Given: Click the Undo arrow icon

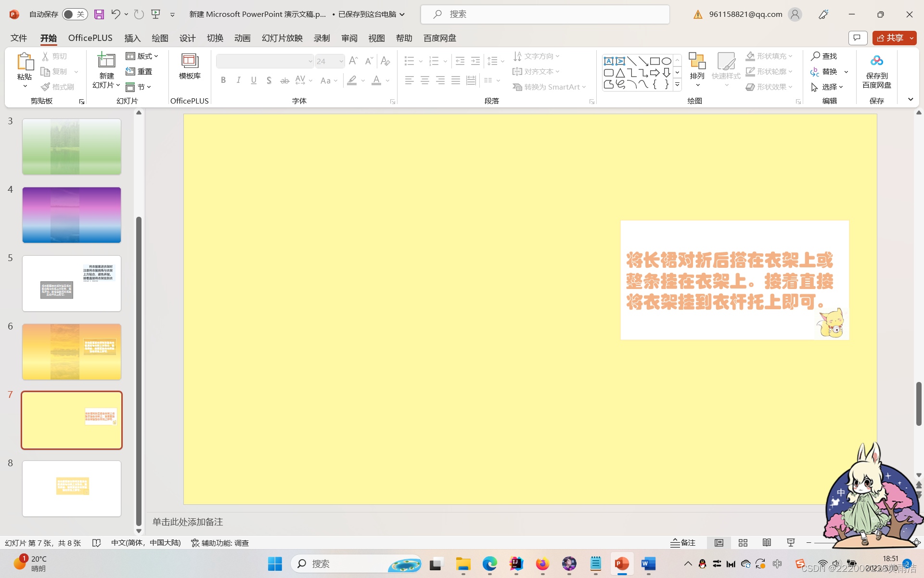Looking at the screenshot, I should point(115,14).
